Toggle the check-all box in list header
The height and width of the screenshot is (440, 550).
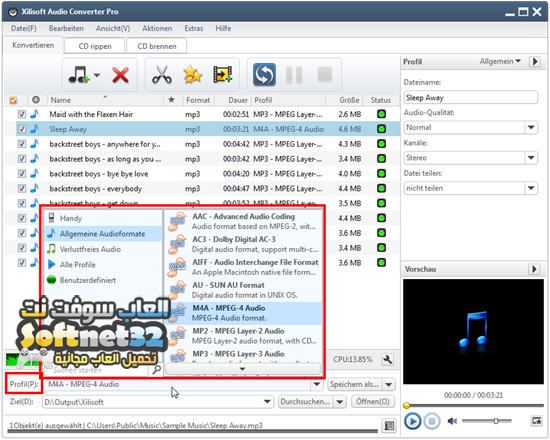[x=13, y=100]
